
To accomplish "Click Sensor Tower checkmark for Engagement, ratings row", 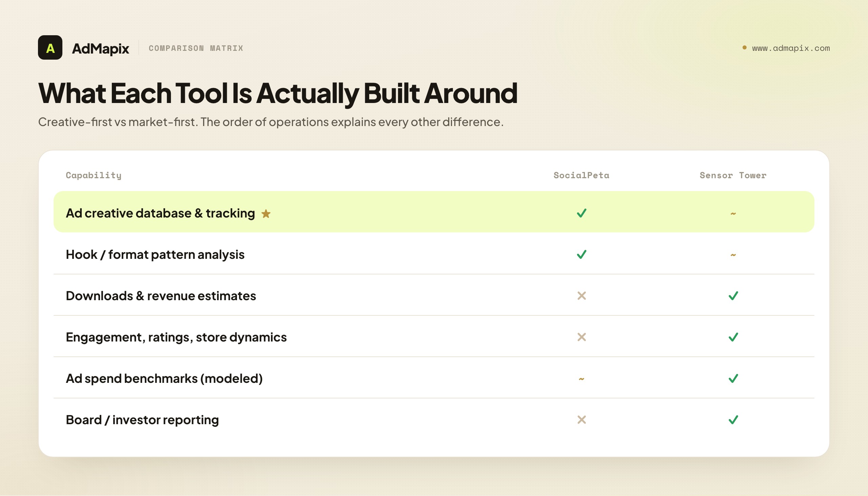I will (733, 337).
